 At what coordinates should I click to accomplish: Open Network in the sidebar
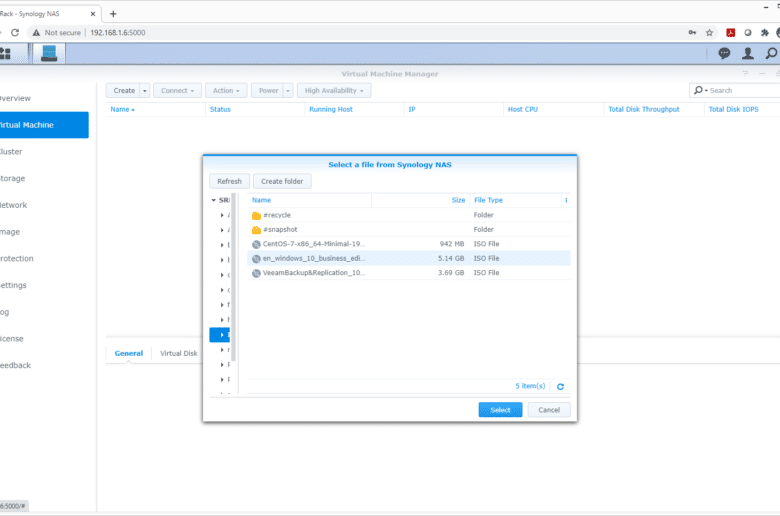[14, 205]
